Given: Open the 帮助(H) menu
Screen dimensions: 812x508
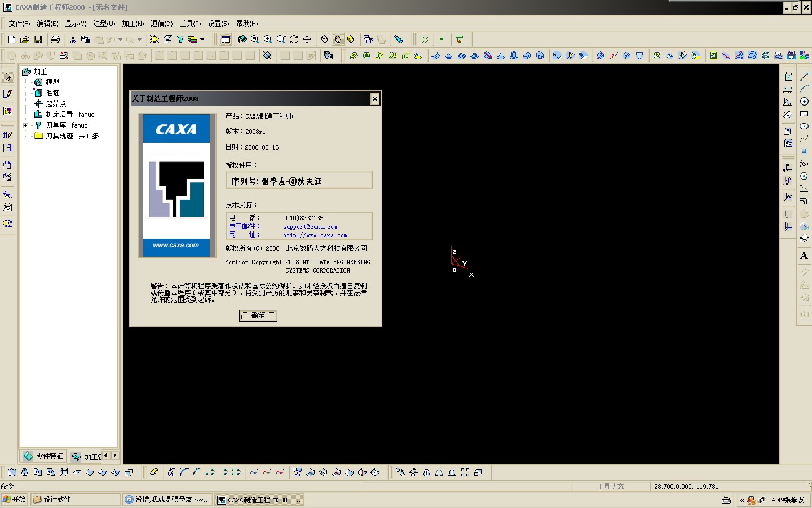Looking at the screenshot, I should click(x=246, y=24).
